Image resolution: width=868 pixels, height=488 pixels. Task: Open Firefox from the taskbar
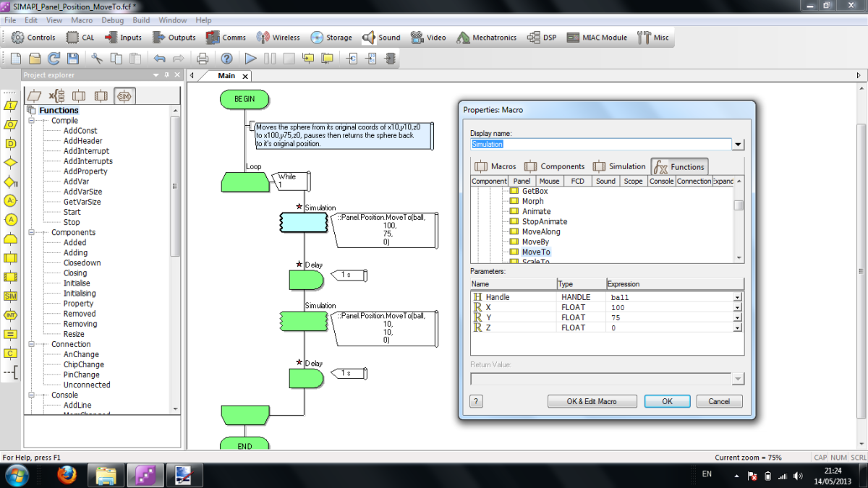pyautogui.click(x=67, y=476)
